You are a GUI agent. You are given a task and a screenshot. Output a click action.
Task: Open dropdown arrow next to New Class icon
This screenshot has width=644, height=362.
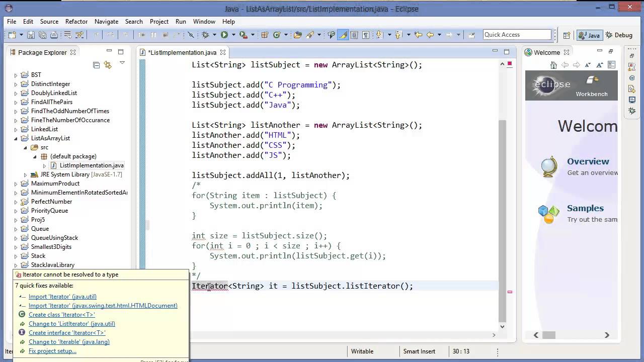coord(286,35)
